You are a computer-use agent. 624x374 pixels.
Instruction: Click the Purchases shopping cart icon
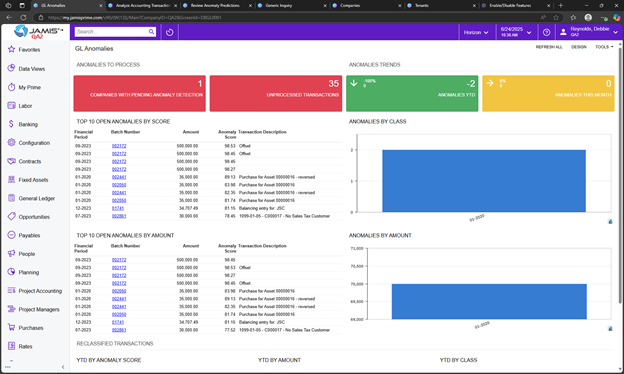click(x=12, y=327)
